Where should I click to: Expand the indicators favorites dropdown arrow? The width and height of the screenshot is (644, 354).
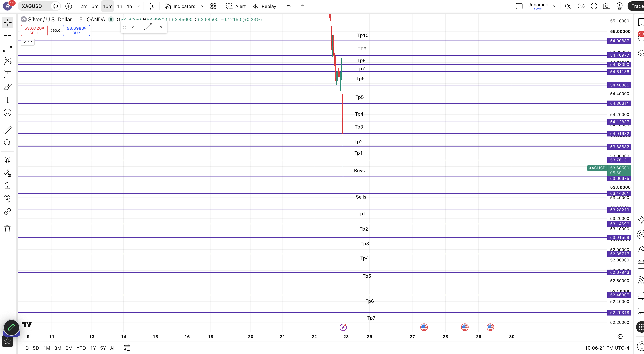click(203, 6)
